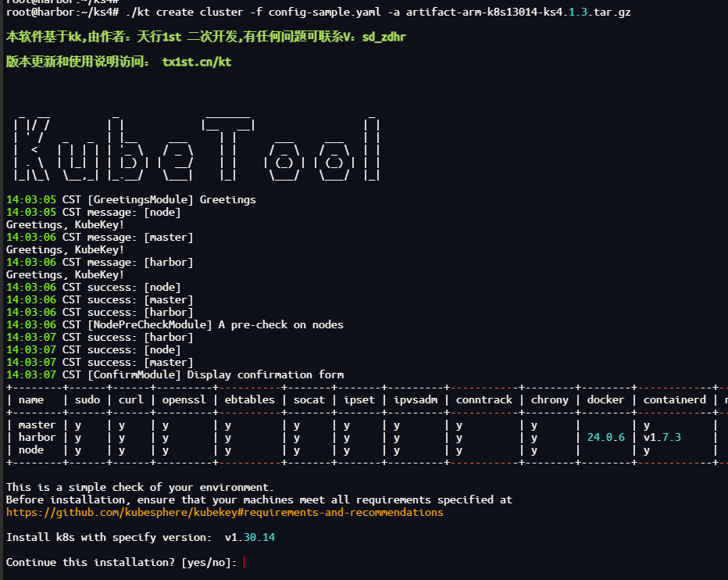Click the 'Before installation, ensure' sentence
Viewport: 728px width, 580px height.
pyautogui.click(x=259, y=499)
